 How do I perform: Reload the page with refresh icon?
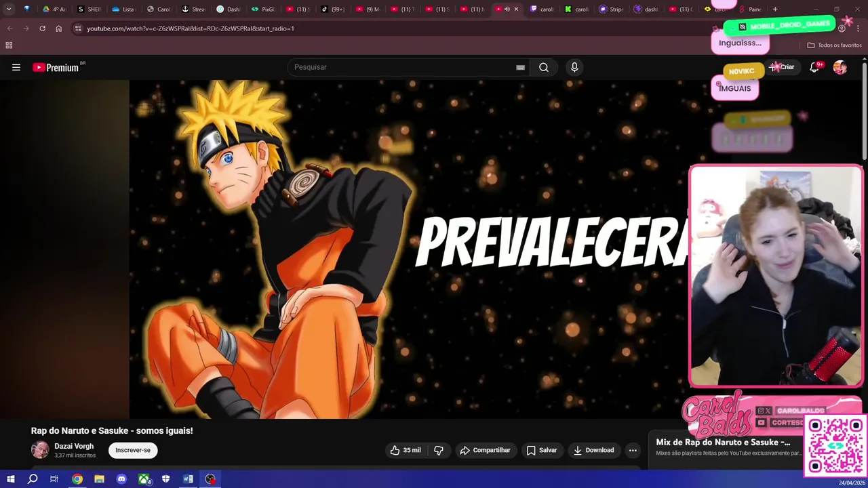[42, 28]
